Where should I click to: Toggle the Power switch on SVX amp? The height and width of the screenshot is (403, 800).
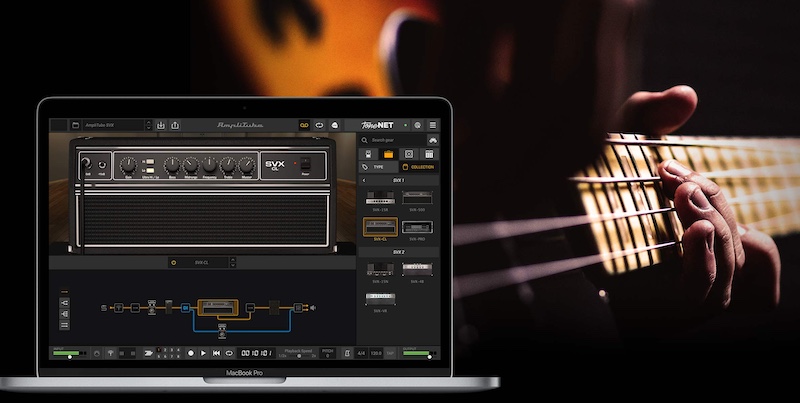(x=306, y=164)
